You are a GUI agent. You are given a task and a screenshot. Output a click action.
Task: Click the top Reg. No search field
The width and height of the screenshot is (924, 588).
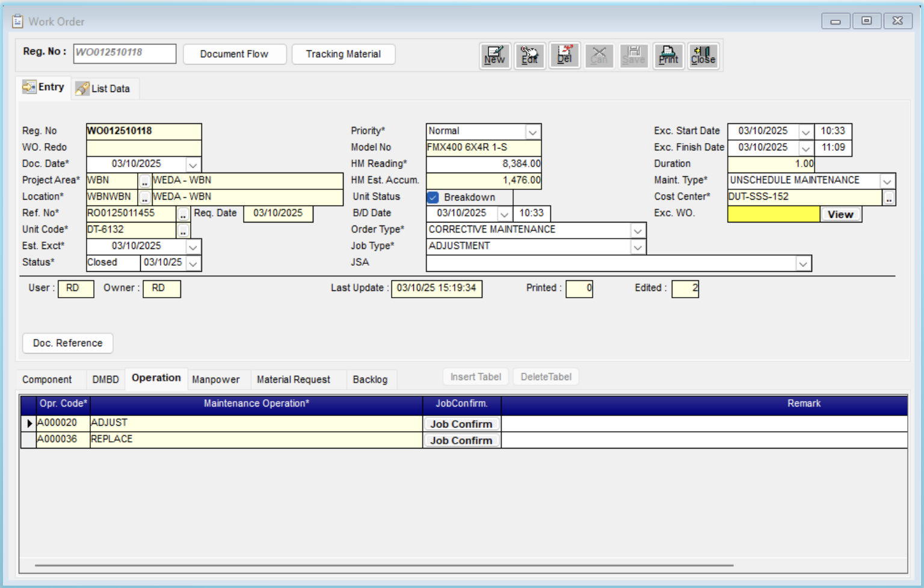click(x=125, y=53)
